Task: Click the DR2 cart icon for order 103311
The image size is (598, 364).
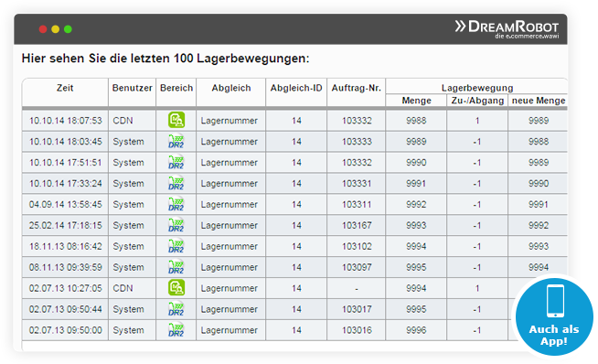Action: click(x=176, y=204)
